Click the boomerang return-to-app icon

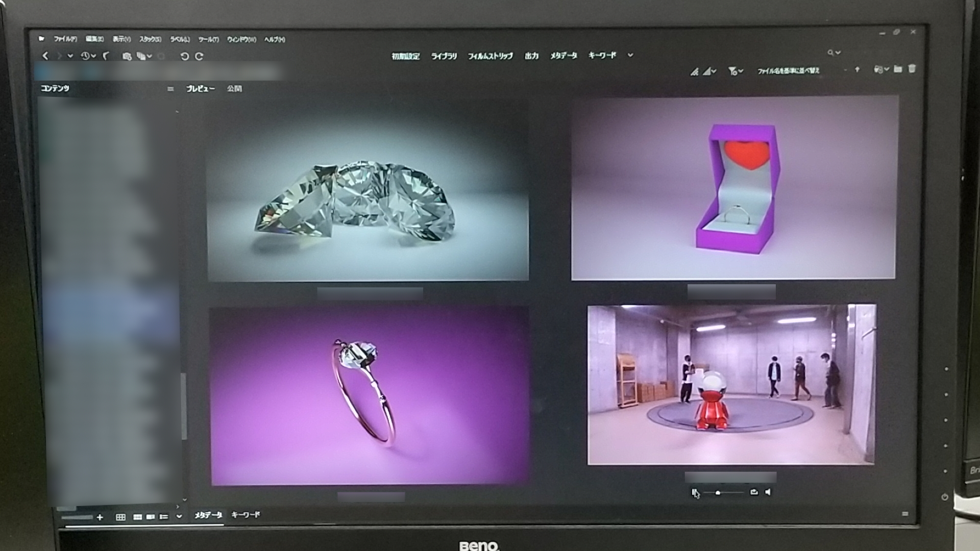[x=106, y=56]
